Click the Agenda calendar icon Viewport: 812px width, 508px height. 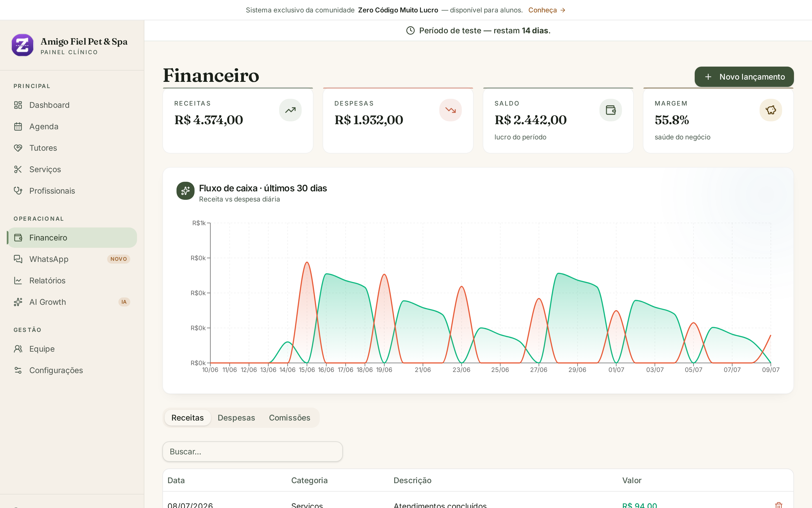pyautogui.click(x=18, y=127)
